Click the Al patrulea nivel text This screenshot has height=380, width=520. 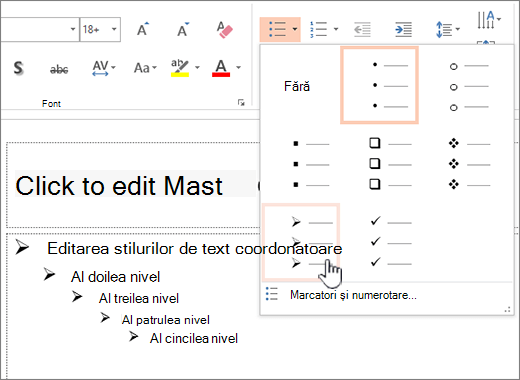tap(166, 320)
